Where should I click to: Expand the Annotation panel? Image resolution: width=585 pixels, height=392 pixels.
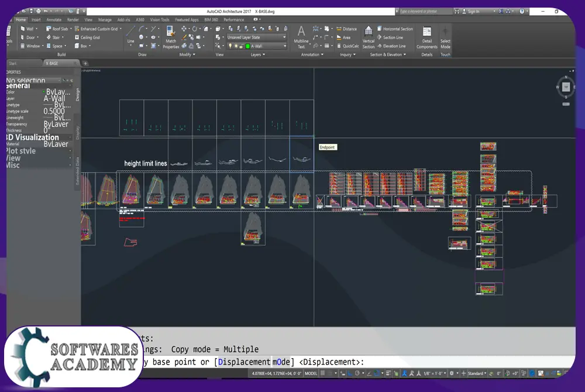point(312,54)
